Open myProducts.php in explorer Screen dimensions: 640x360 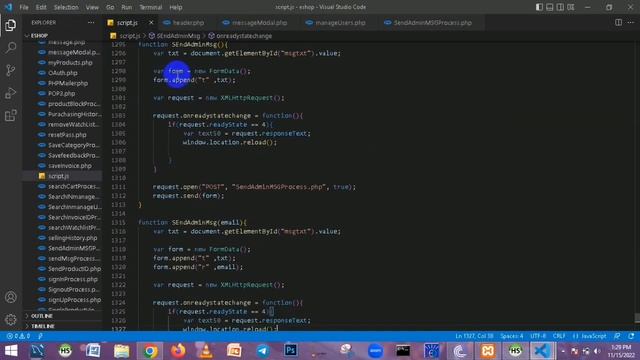coord(70,62)
